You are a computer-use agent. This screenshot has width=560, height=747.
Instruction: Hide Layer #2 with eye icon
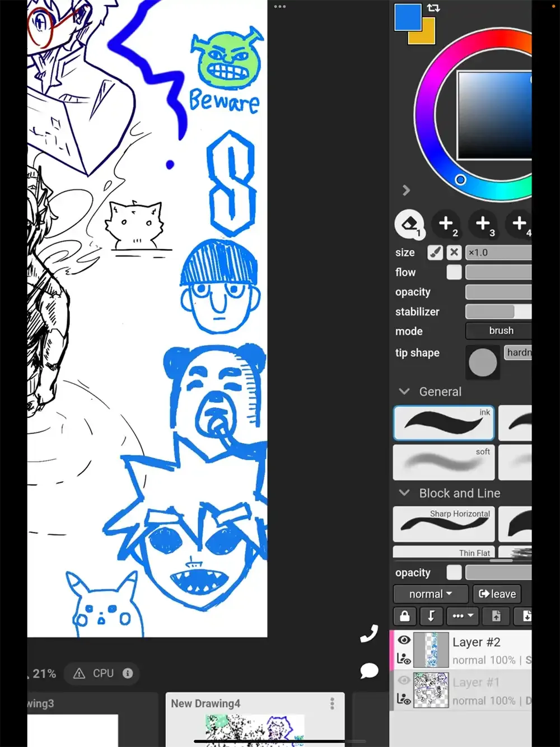point(404,640)
